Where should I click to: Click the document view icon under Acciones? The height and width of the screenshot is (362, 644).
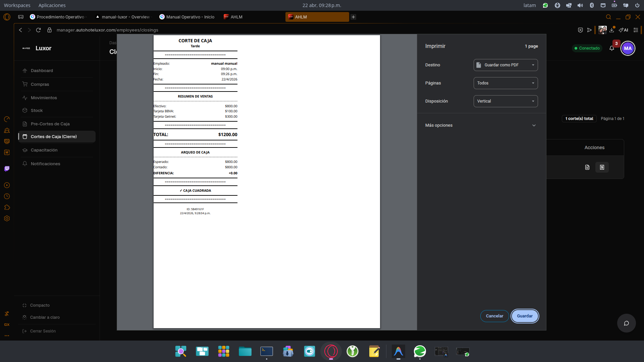tap(587, 167)
